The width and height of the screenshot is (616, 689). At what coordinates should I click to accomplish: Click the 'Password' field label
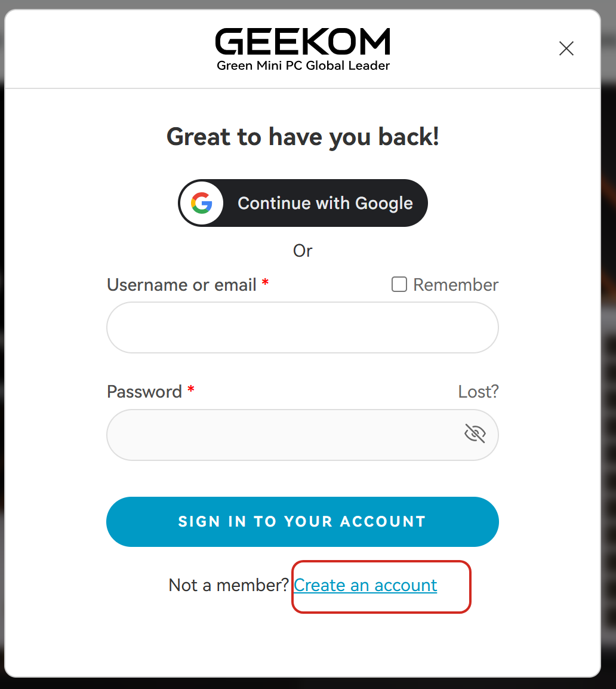[144, 392]
